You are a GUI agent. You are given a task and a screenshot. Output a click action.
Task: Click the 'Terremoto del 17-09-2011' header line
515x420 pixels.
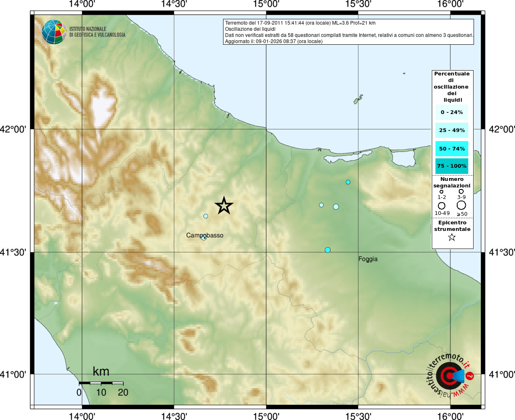tap(300, 23)
